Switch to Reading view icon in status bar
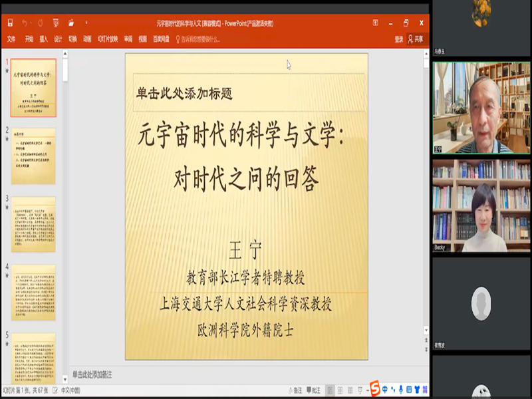The width and height of the screenshot is (532, 399). (351, 390)
